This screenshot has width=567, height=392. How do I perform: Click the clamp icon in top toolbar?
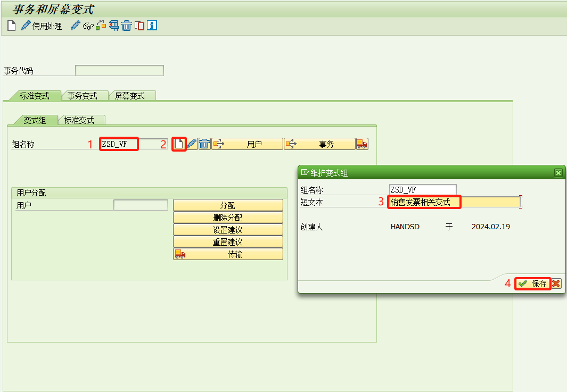pyautogui.click(x=114, y=26)
